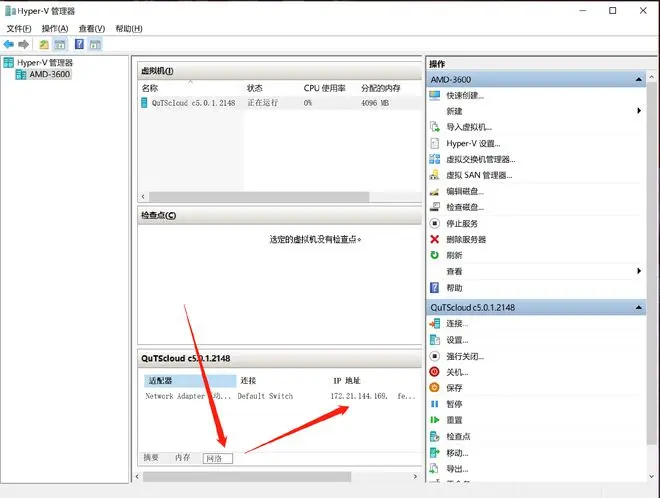This screenshot has width=660, height=498.
Task: Click 保存 save VM action
Action: pos(454,388)
